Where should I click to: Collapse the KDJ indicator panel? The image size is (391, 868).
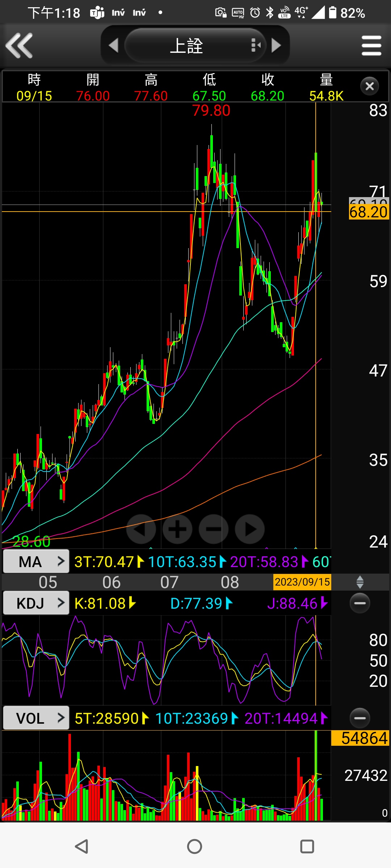click(360, 603)
